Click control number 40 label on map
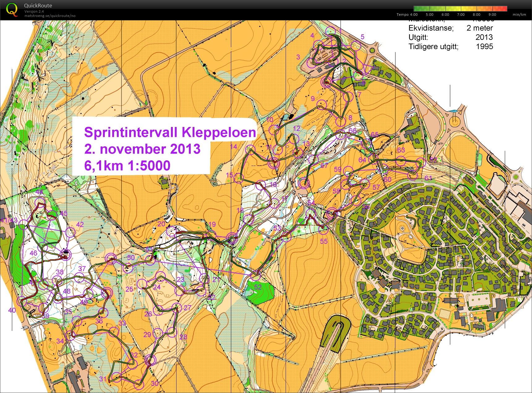Screen dimensions: 532x393 coord(12,310)
